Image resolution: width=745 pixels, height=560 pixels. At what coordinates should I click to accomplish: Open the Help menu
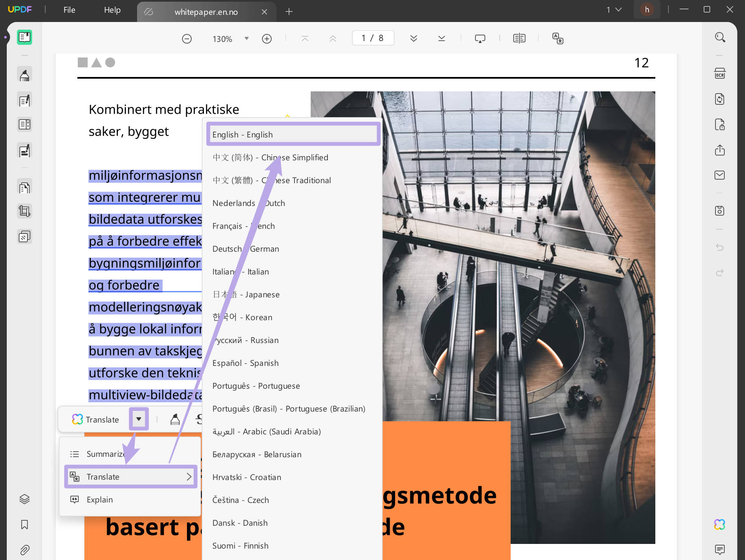[x=112, y=10]
